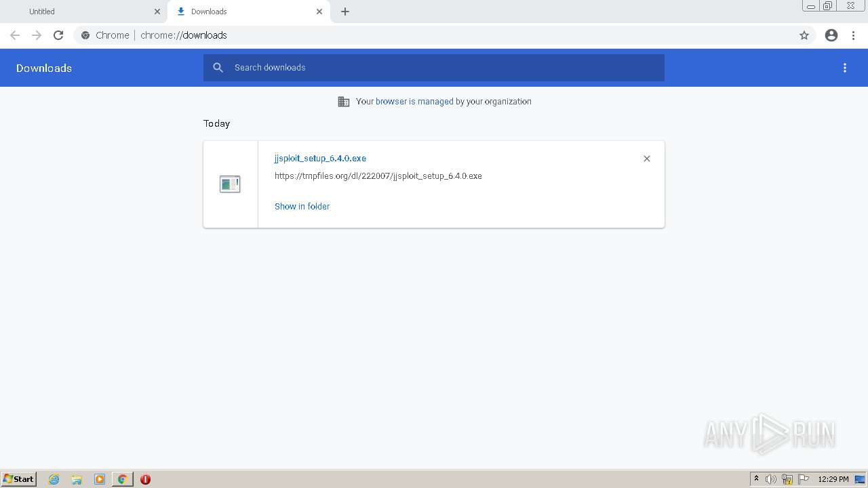Open Downloads page more actions menu
868x488 pixels.
coord(845,68)
